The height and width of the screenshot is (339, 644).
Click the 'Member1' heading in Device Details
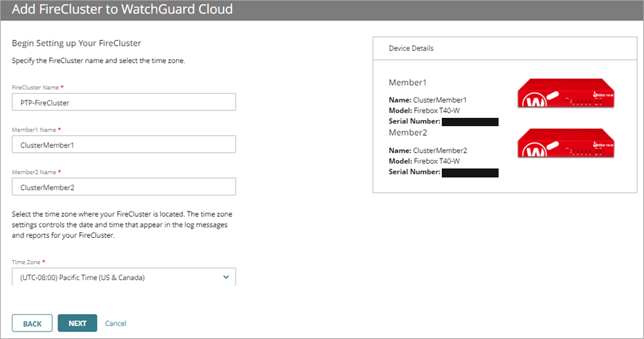tap(407, 82)
